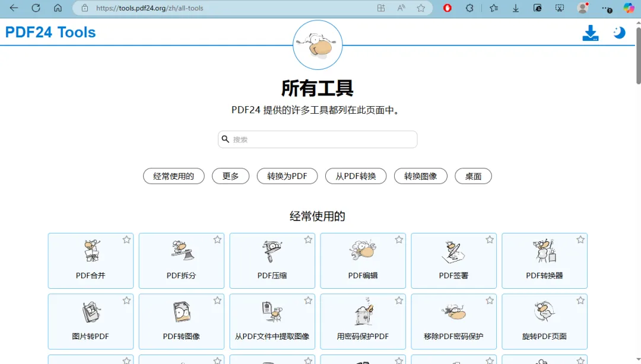The image size is (641, 364).
Task: Select the 转换为PDF category filter
Action: pyautogui.click(x=287, y=176)
